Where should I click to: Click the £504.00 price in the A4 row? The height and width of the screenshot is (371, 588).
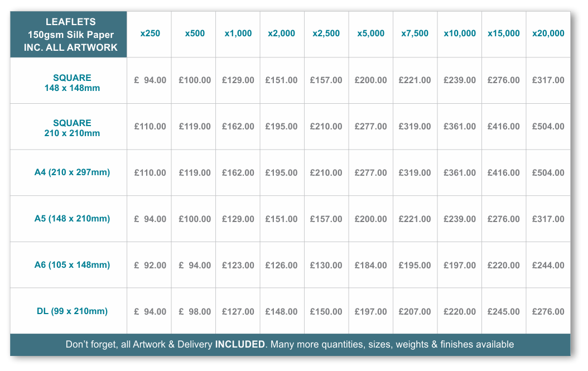tap(548, 172)
